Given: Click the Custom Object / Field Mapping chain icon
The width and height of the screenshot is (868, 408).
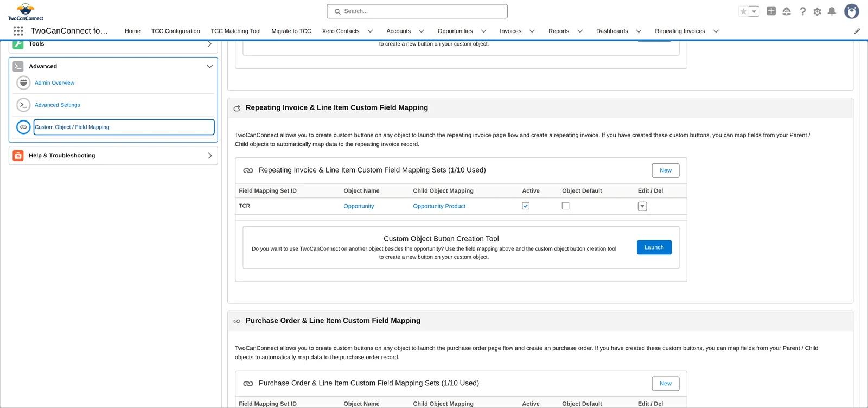Looking at the screenshot, I should 23,127.
